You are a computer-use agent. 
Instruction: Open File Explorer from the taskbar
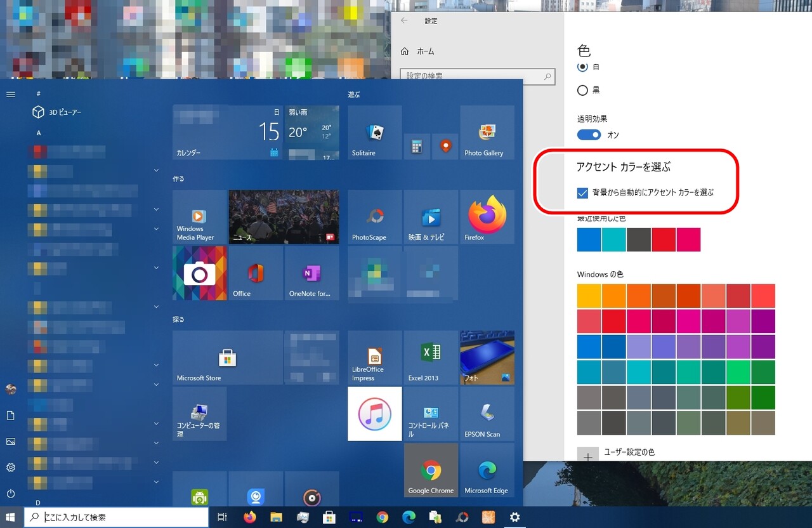click(x=275, y=517)
